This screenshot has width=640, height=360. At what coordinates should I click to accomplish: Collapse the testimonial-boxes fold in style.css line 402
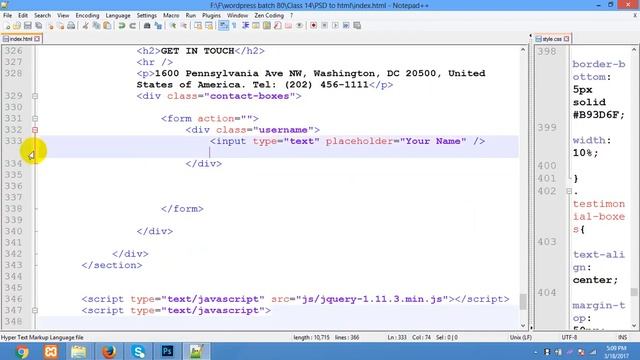tap(569, 191)
